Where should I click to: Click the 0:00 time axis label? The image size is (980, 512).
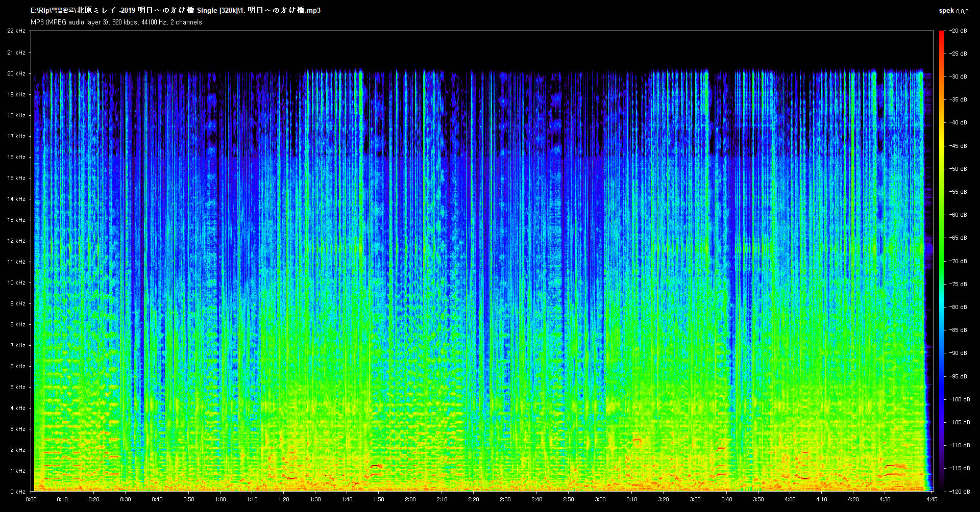pos(31,499)
